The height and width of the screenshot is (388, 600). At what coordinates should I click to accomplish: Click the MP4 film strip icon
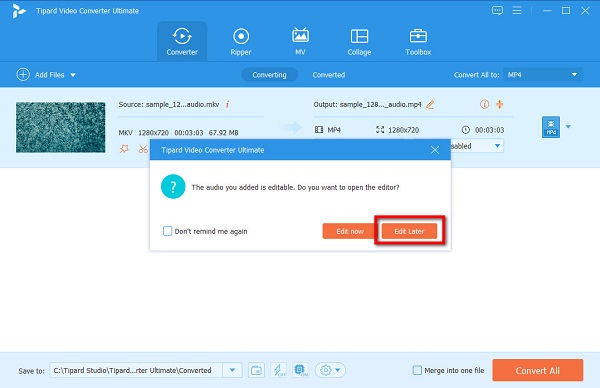319,130
